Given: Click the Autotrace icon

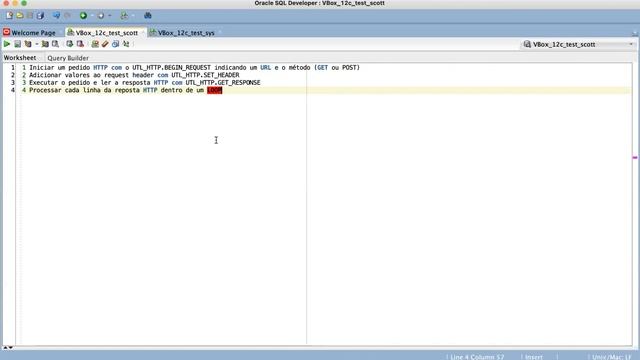Looking at the screenshot, I should [45, 44].
